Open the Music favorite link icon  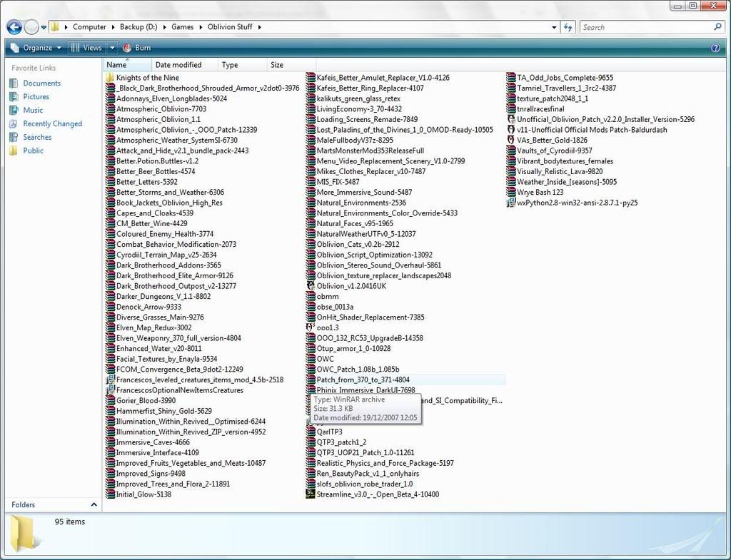pos(14,111)
